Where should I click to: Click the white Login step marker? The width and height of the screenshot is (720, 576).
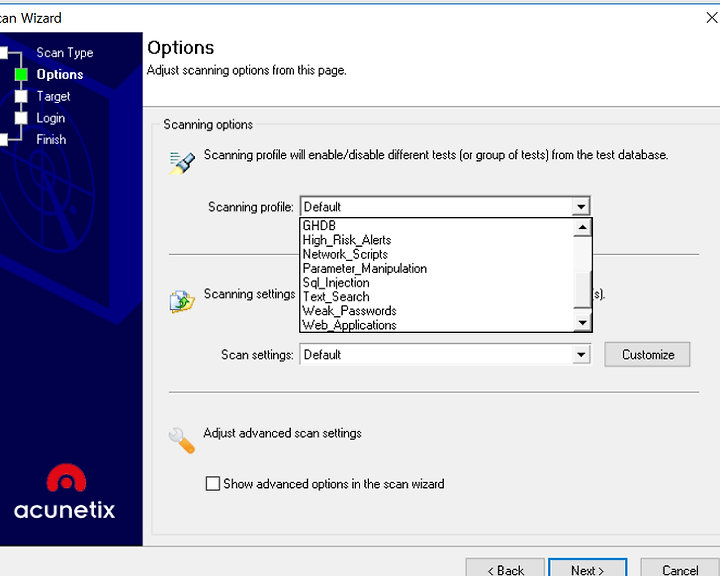point(21,118)
